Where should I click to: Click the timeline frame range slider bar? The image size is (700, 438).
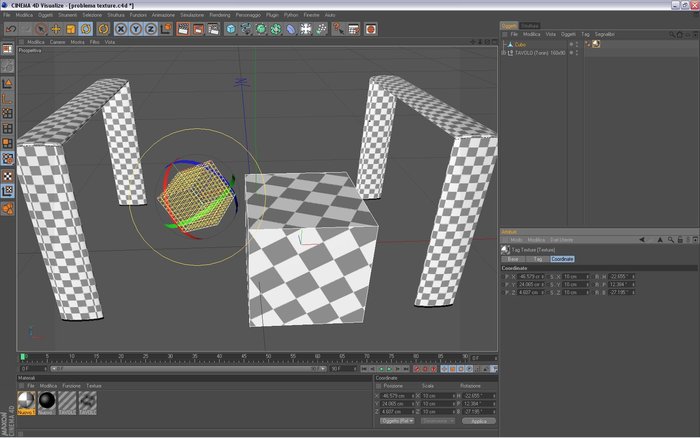point(188,369)
